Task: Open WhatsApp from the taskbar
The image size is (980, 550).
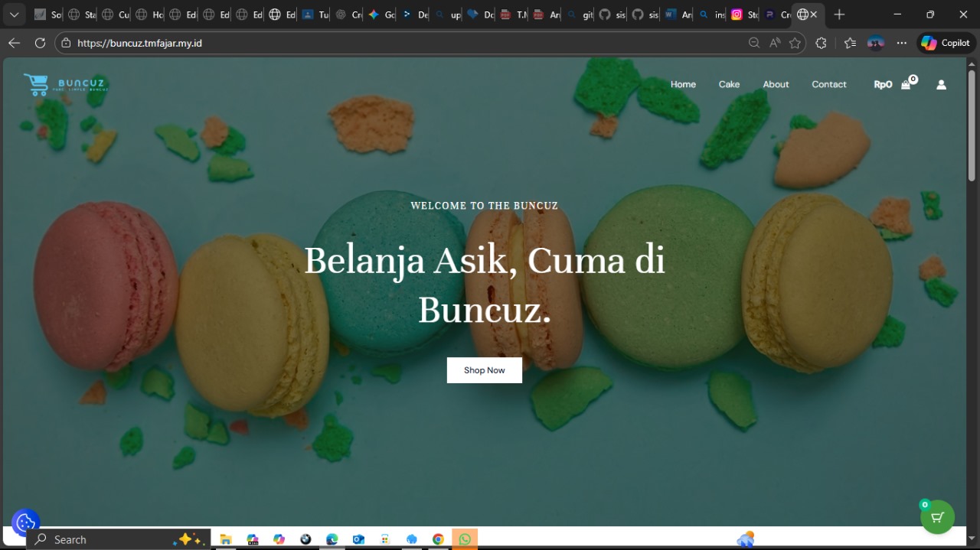Action: 465,539
